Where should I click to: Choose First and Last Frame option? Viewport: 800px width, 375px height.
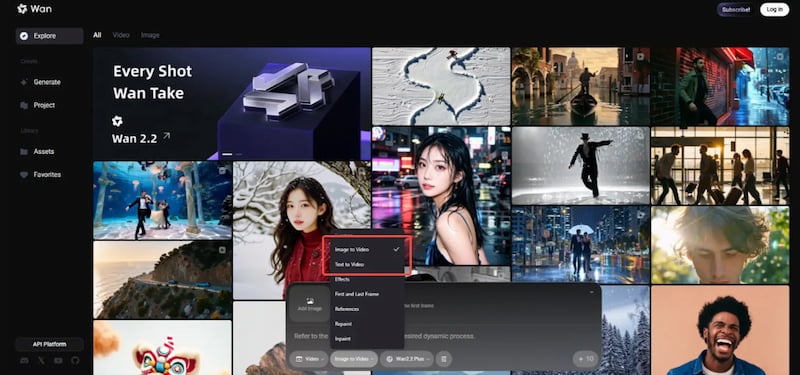(366, 294)
